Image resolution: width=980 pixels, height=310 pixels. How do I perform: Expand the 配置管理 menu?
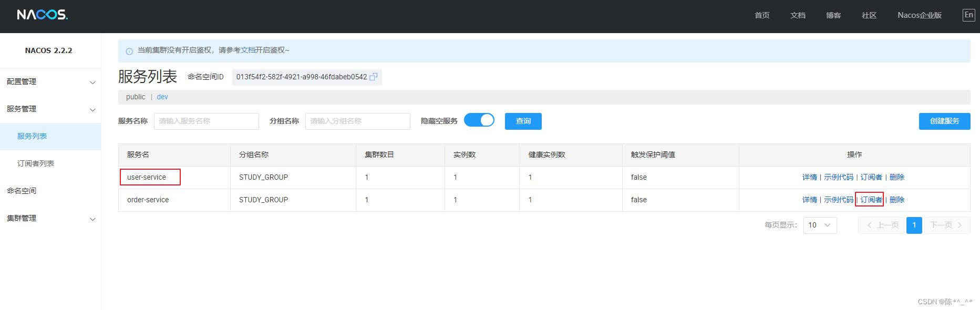(50, 82)
